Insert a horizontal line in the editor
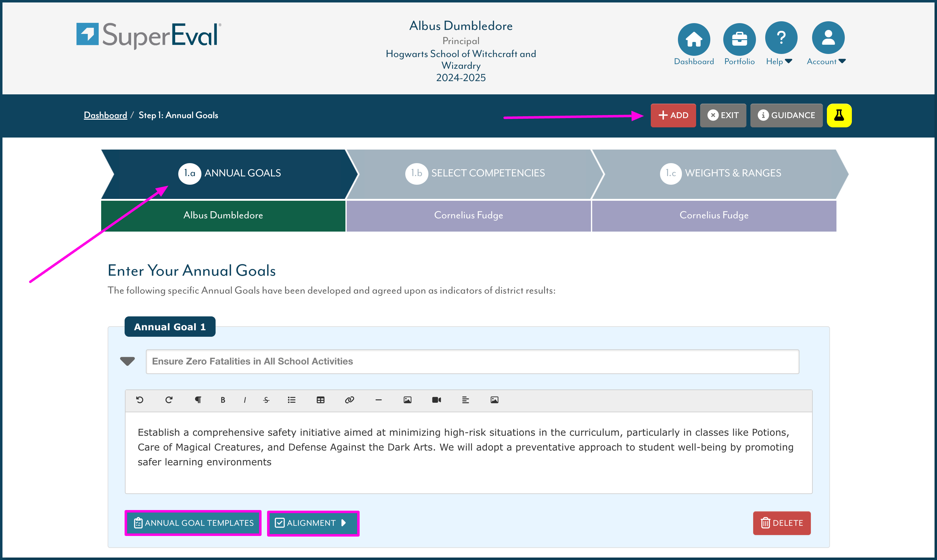 point(378,400)
